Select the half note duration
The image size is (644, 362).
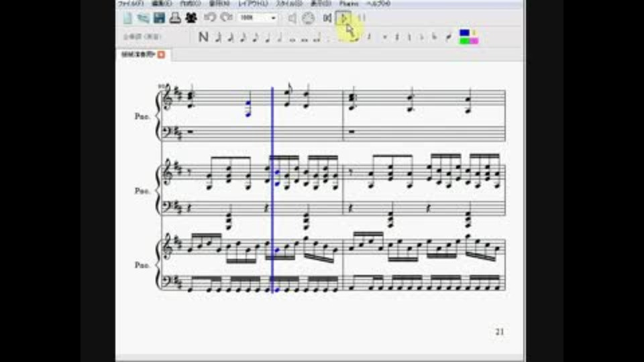[x=280, y=38]
